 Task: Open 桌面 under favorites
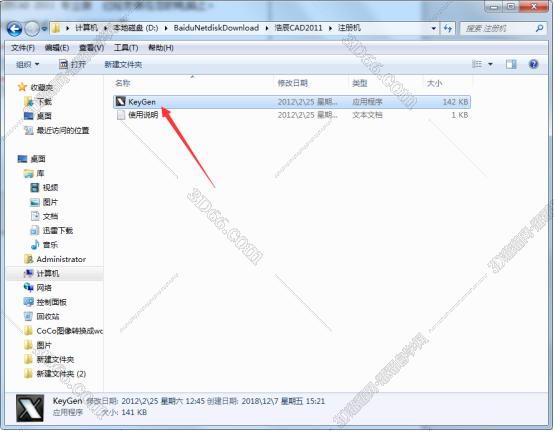[x=44, y=116]
